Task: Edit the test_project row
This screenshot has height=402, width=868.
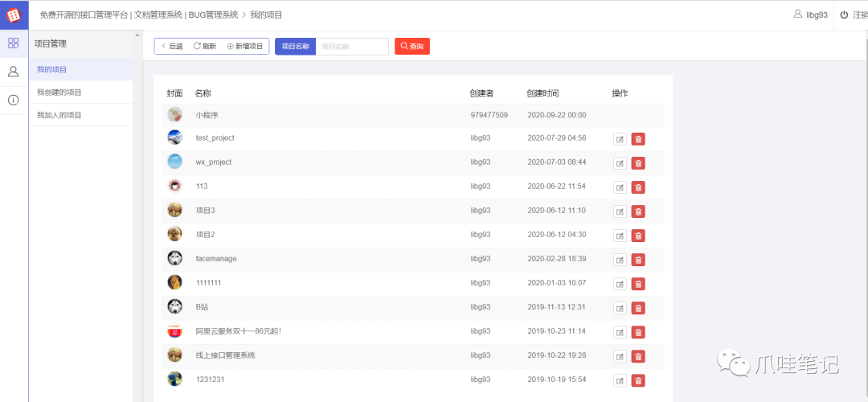Action: click(x=620, y=139)
